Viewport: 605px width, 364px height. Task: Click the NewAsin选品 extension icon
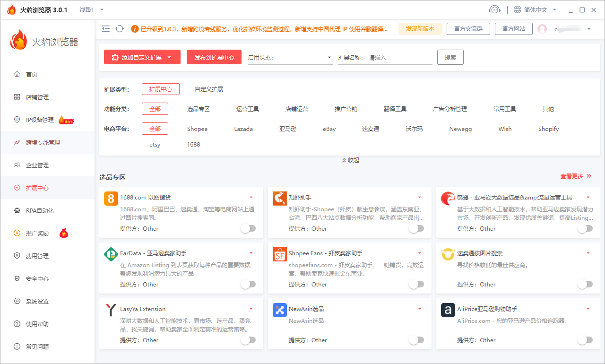point(279,310)
